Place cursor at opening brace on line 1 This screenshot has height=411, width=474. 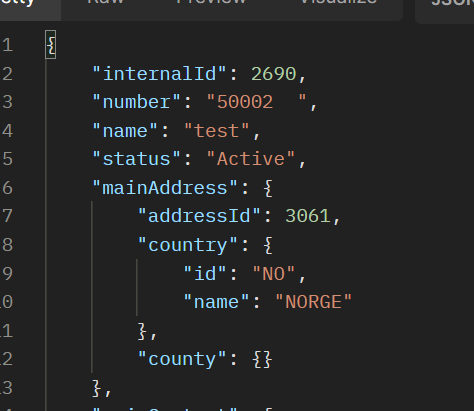pyautogui.click(x=51, y=45)
